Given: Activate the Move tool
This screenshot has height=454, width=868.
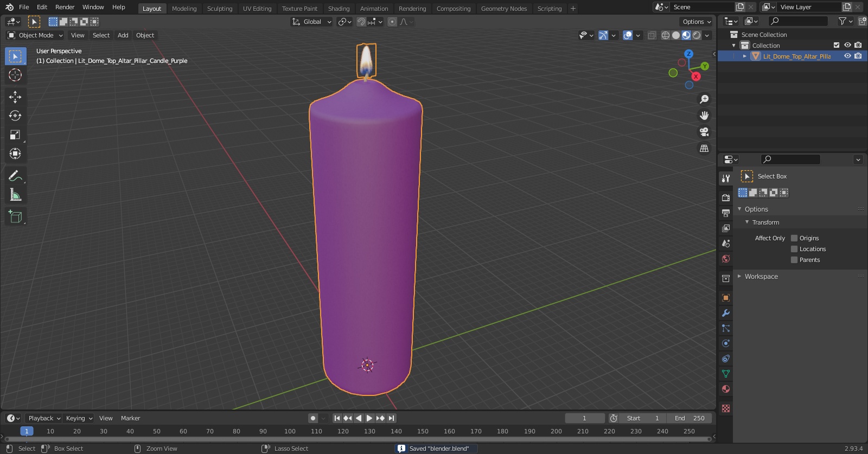Looking at the screenshot, I should [x=15, y=97].
